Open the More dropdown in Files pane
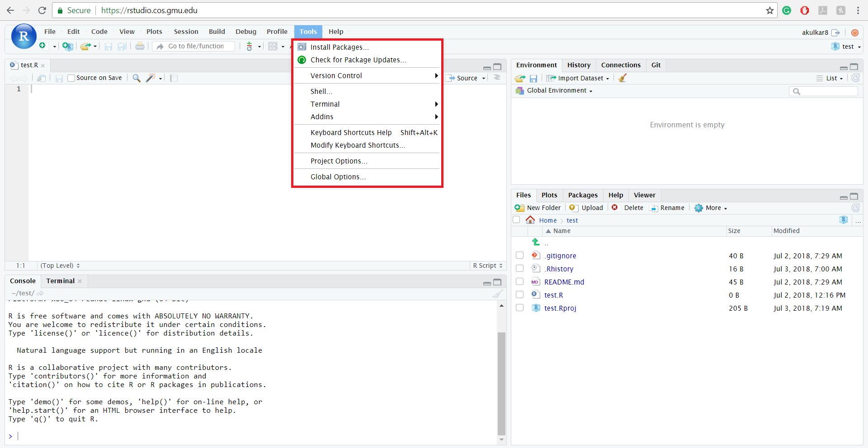The image size is (868, 448). coord(711,208)
